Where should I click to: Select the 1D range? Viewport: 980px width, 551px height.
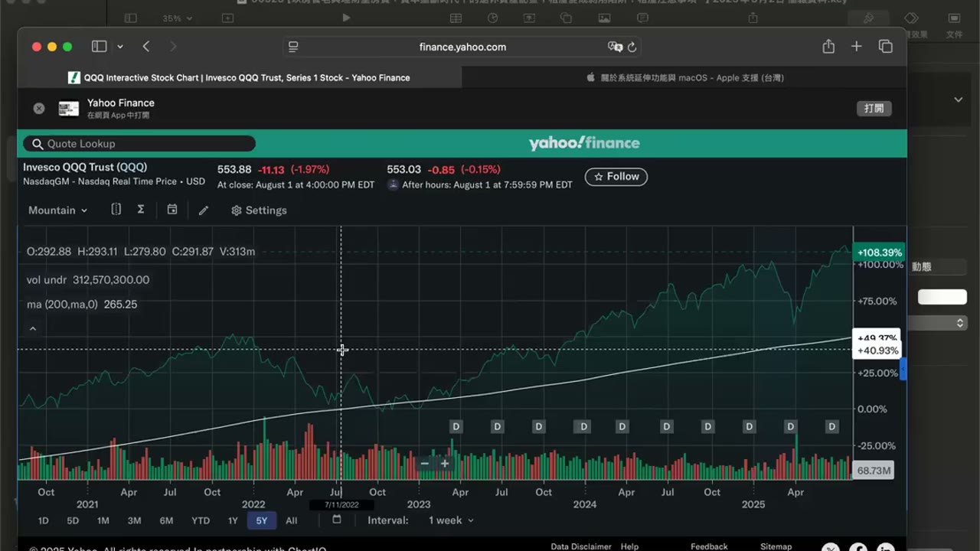[x=43, y=520]
